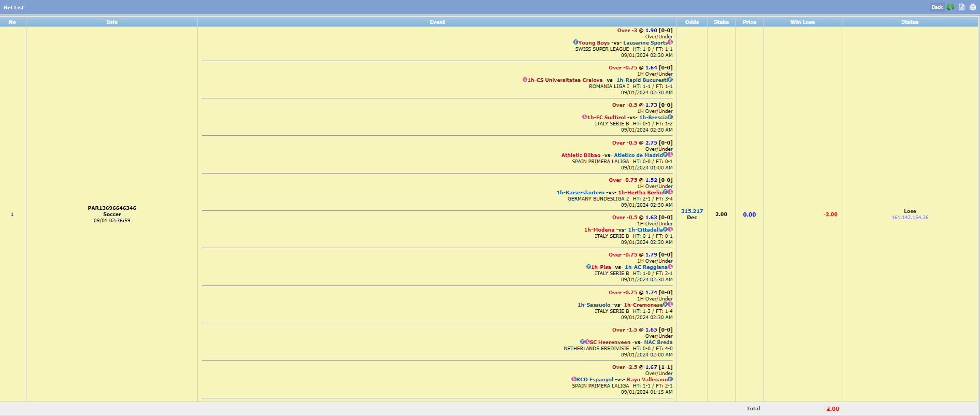This screenshot has height=416, width=980.
Task: Click the Win Lose column header
Action: (x=802, y=22)
